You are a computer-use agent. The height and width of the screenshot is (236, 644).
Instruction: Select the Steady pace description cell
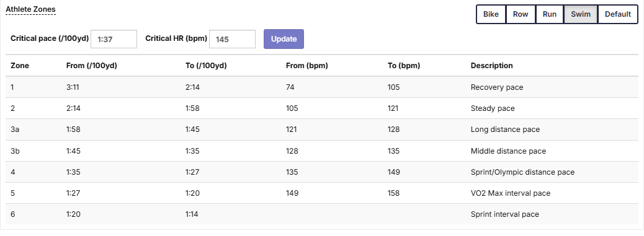tap(493, 108)
